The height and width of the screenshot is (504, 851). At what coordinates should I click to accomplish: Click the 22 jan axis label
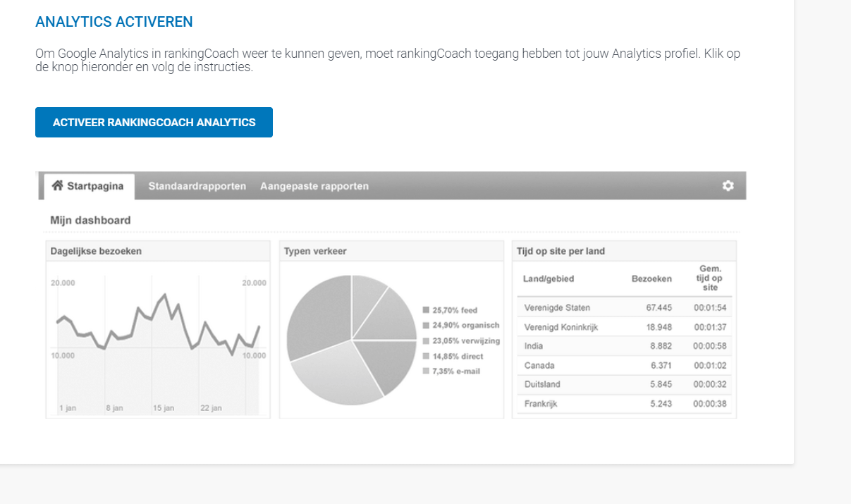[211, 408]
